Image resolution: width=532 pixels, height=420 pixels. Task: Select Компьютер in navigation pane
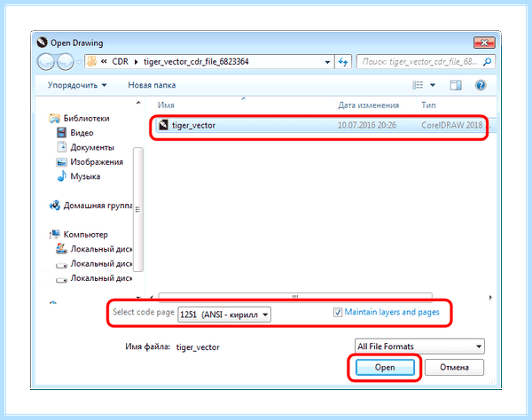click(x=86, y=235)
